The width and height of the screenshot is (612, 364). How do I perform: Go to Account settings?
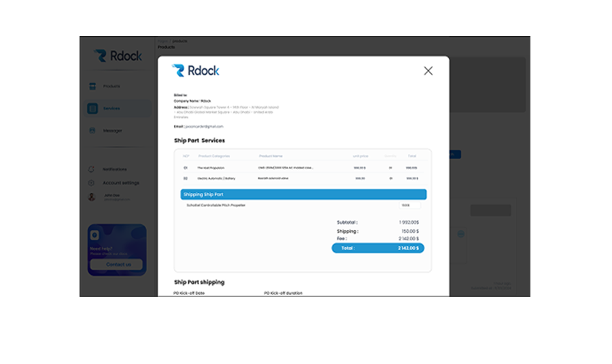point(120,183)
